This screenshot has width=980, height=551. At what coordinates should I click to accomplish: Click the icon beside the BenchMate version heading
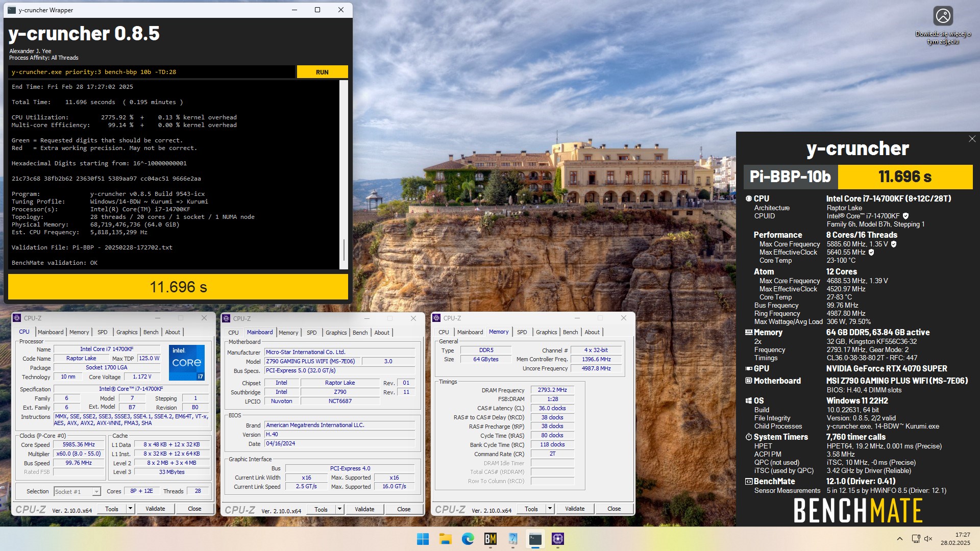(748, 481)
